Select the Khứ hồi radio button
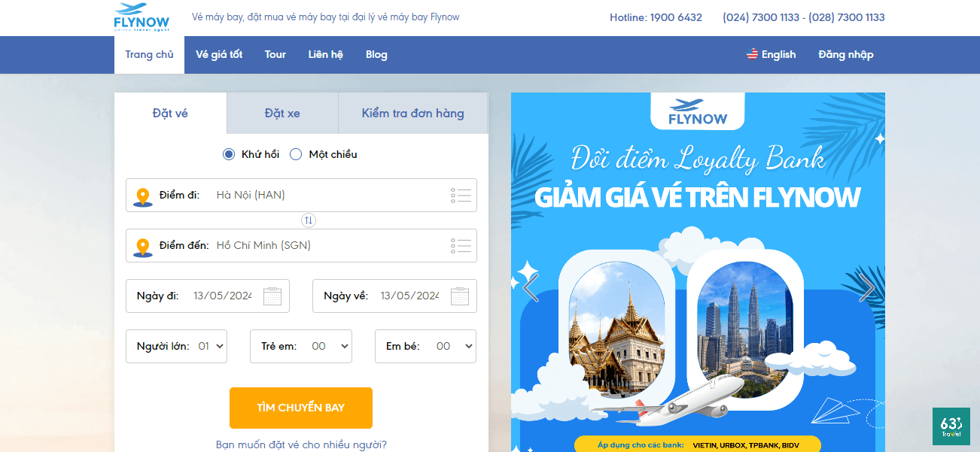This screenshot has height=452, width=980. 228,153
